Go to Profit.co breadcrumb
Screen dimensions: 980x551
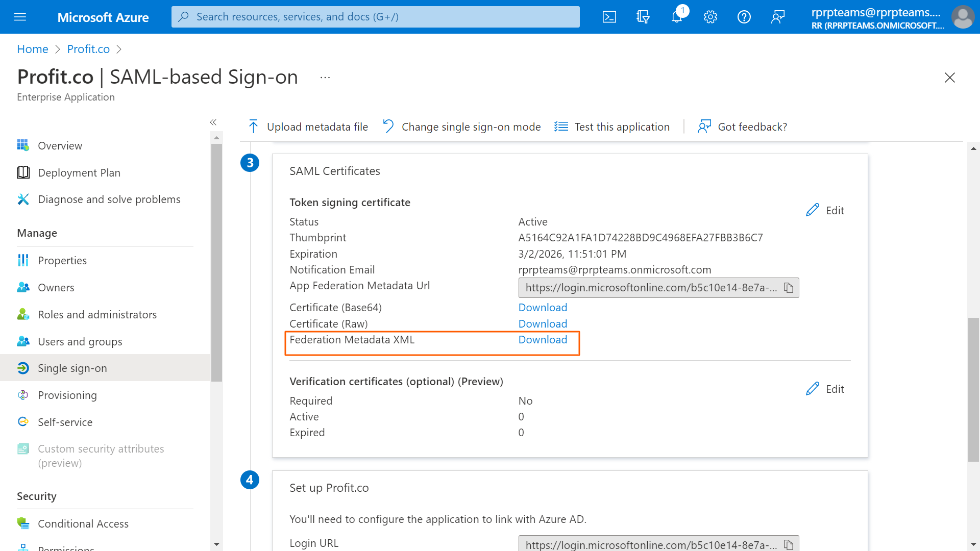[88, 49]
